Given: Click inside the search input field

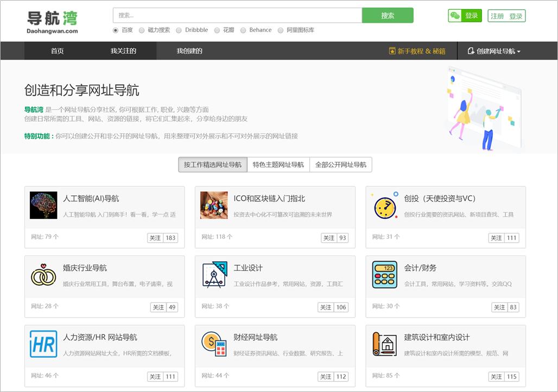Looking at the screenshot, I should [237, 16].
